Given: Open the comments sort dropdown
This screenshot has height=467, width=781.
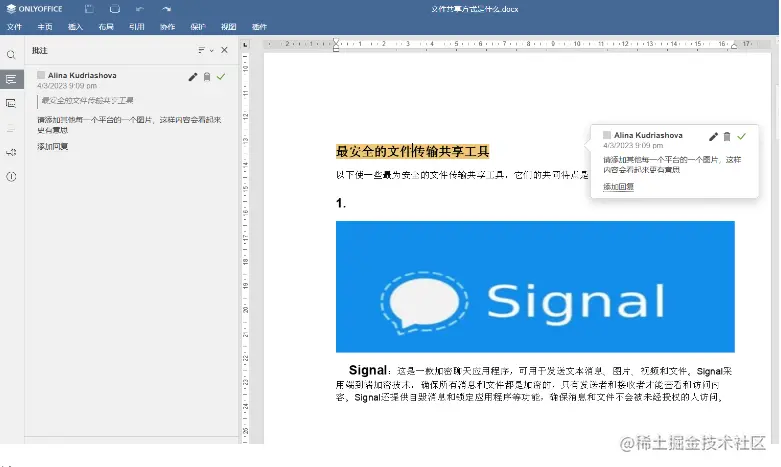Looking at the screenshot, I should (205, 50).
